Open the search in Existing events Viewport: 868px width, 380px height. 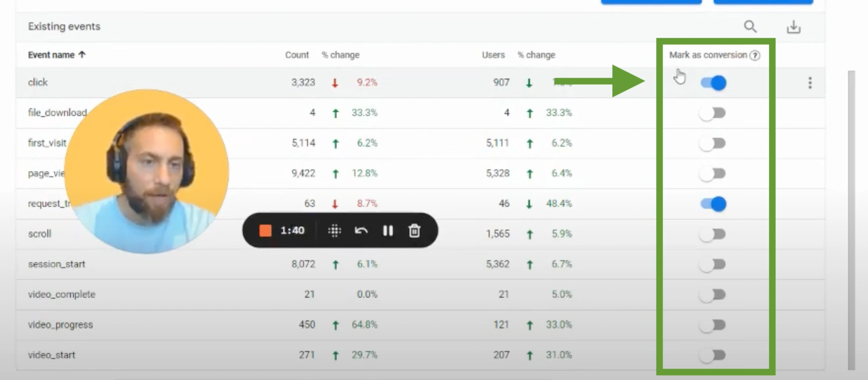(x=750, y=27)
